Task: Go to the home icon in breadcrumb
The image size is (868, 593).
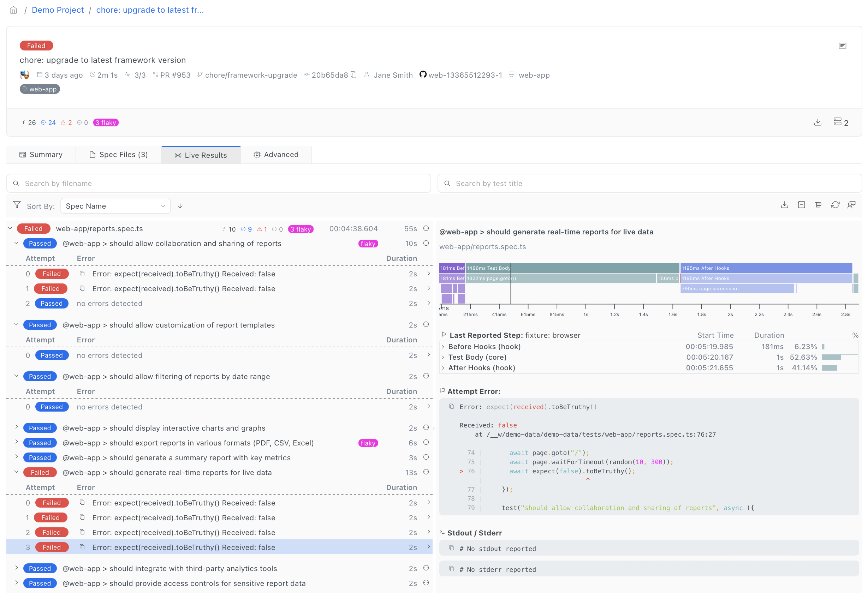Action: [13, 10]
